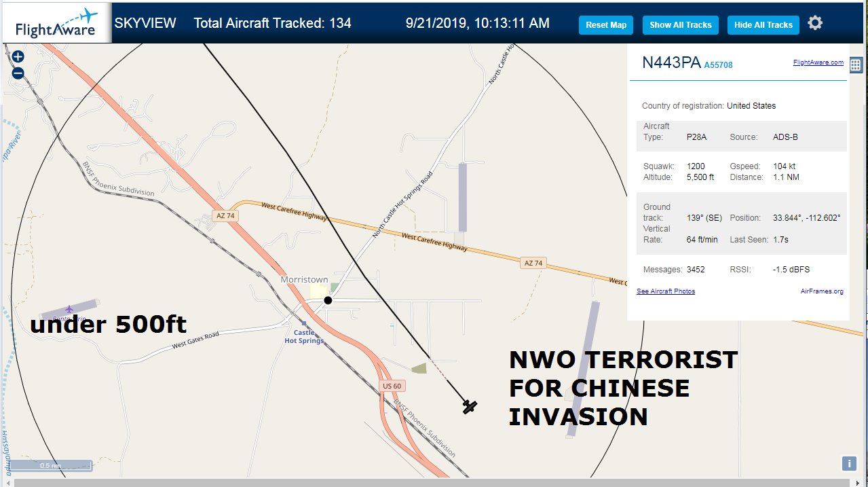The image size is (868, 487).
Task: Select the N443PA aircraft on map
Action: (x=469, y=406)
